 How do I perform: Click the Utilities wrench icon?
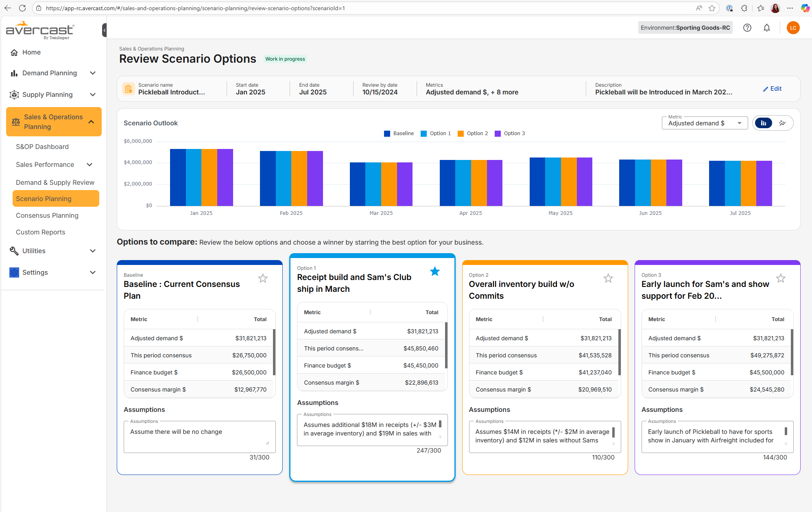point(14,251)
